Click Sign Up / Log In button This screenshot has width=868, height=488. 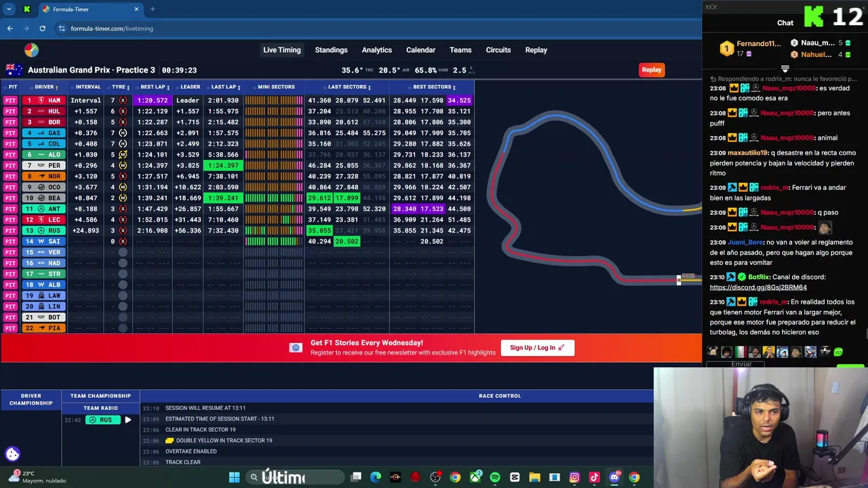(537, 348)
